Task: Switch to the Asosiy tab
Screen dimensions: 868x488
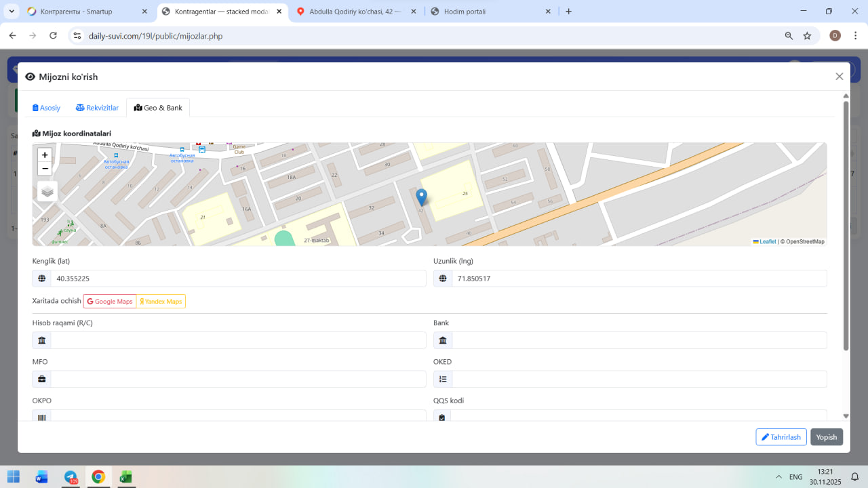Action: pos(47,108)
